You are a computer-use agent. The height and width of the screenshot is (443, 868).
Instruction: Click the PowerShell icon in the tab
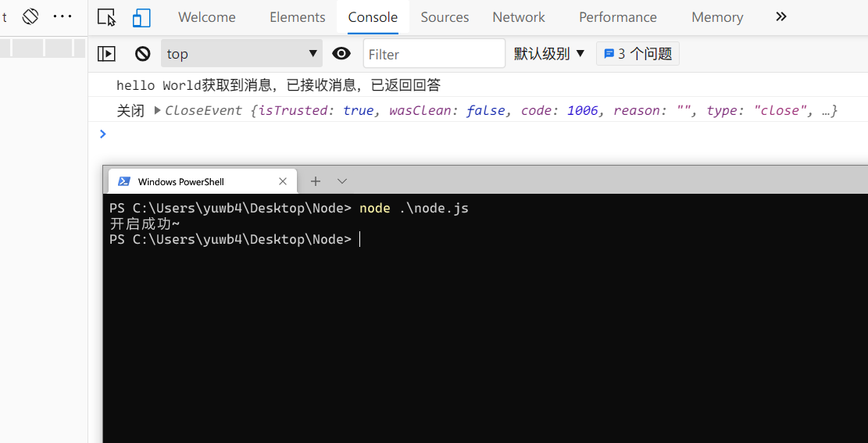tap(124, 181)
